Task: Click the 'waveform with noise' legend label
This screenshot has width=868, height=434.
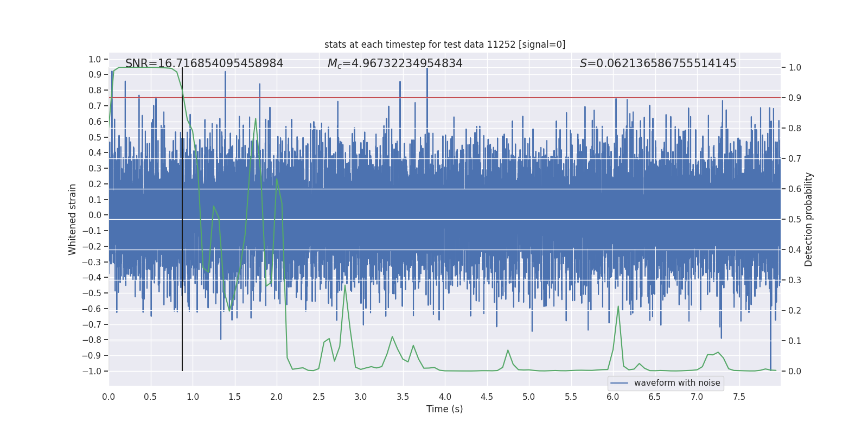Action: click(676, 383)
